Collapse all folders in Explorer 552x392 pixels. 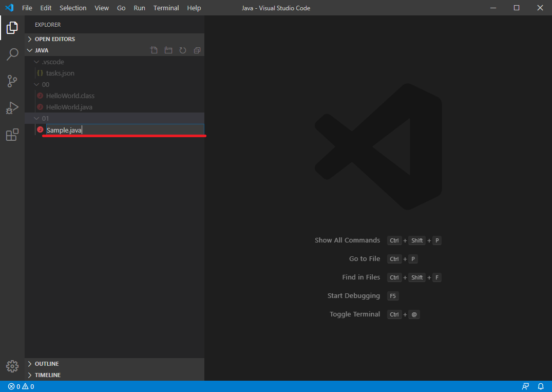[197, 50]
